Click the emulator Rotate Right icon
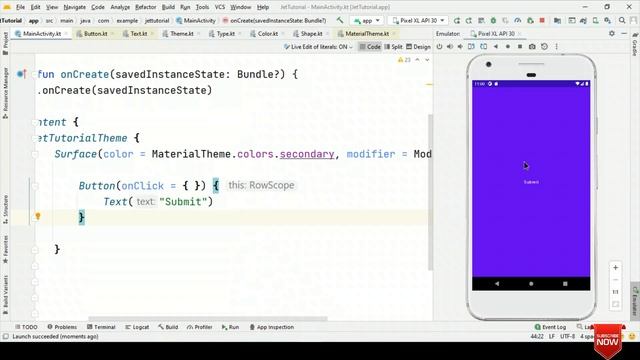Viewport: 640px width, 360px height. pyautogui.click(x=484, y=47)
